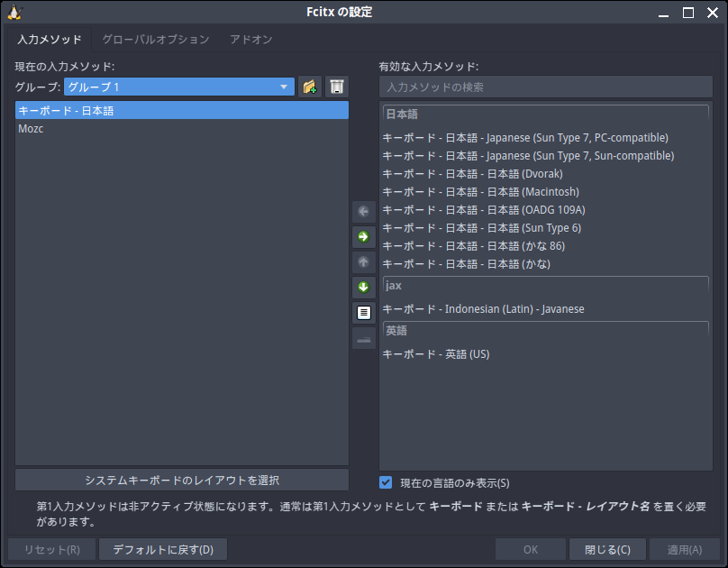Maximize the Fcitx の設定 window
Screen dimensions: 728x568
pos(688,13)
